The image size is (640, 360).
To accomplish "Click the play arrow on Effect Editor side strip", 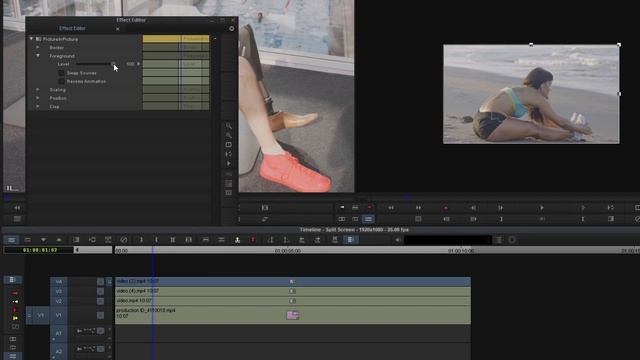I will coord(229,163).
